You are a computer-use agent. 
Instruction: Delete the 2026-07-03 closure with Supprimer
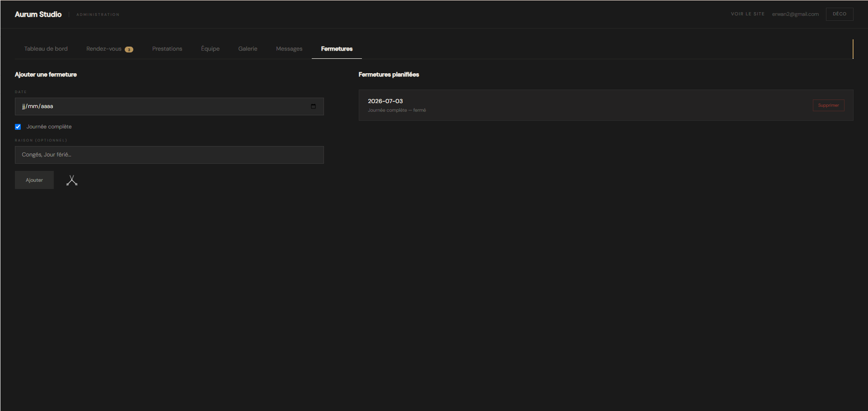coord(828,105)
